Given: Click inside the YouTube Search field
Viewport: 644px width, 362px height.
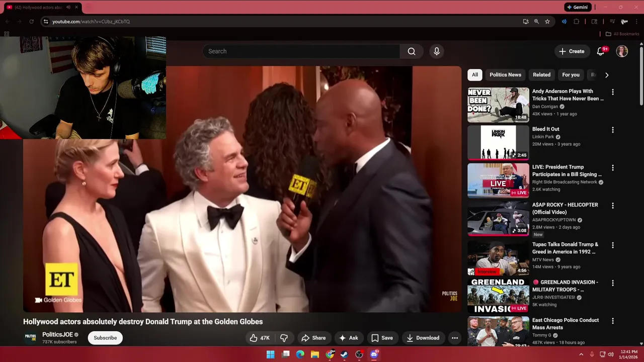Looking at the screenshot, I should [301, 51].
